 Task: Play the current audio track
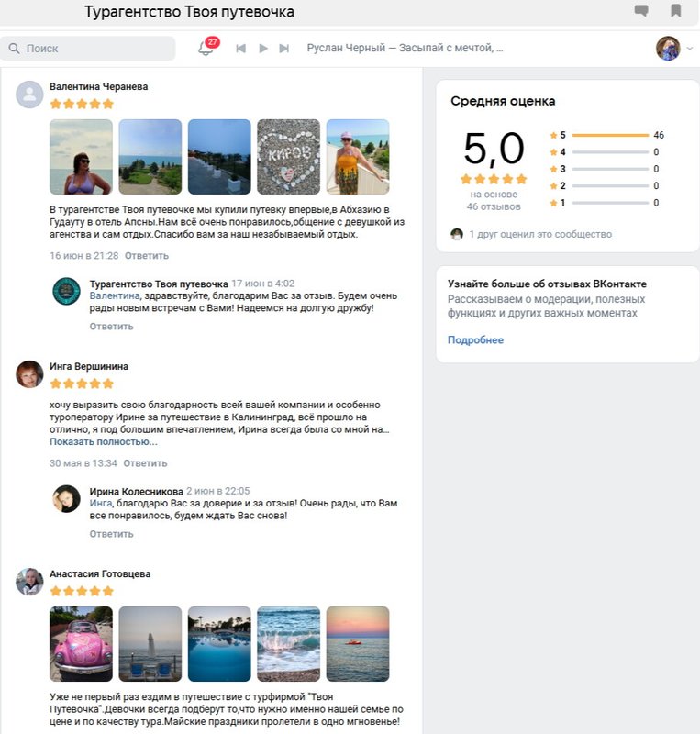click(x=263, y=48)
